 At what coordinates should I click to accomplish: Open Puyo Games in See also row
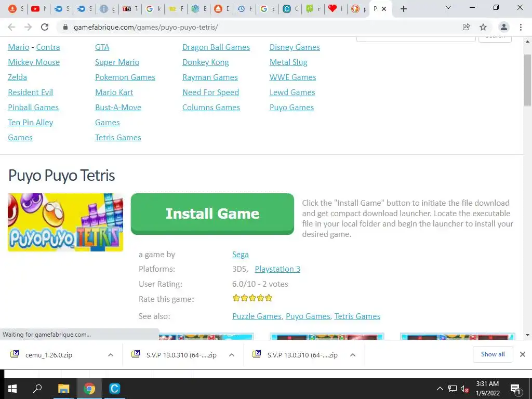pyautogui.click(x=308, y=316)
